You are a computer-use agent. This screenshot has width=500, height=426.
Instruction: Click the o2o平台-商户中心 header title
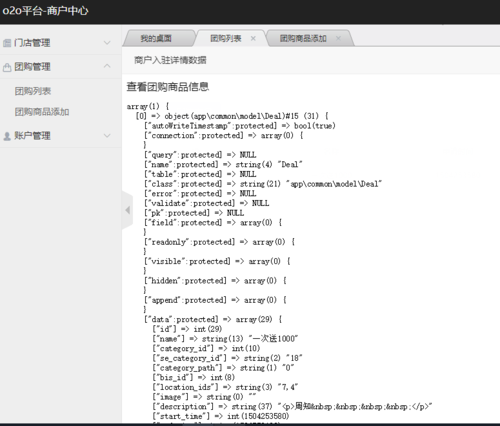[45, 11]
